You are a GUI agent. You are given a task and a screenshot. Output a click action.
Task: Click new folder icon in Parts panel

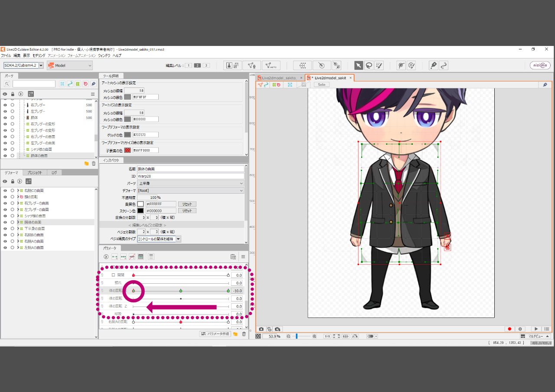pos(86,163)
